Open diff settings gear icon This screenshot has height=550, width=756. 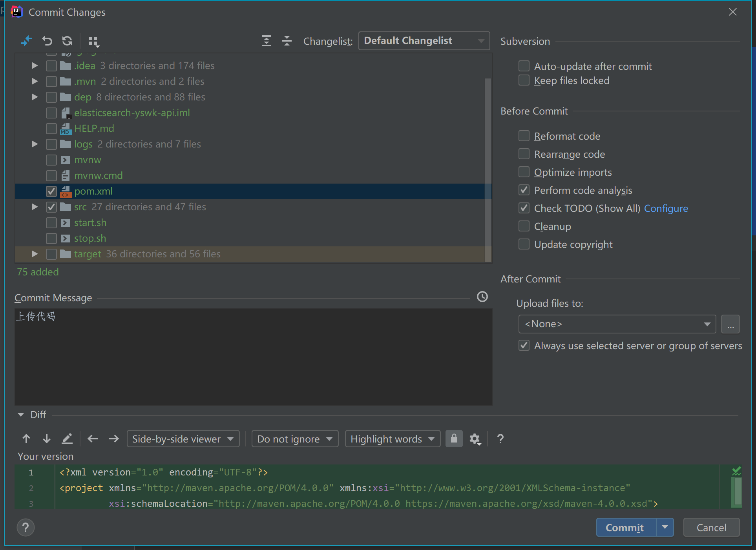click(x=475, y=439)
